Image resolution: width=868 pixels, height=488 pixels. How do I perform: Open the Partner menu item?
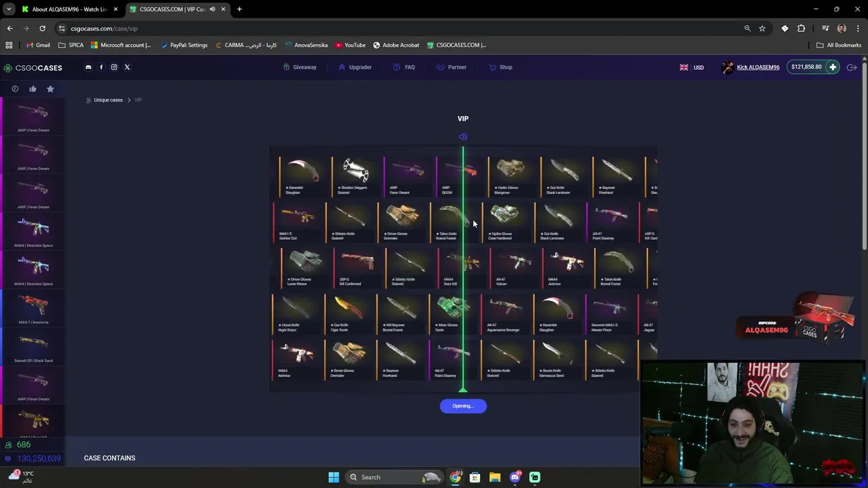click(452, 67)
